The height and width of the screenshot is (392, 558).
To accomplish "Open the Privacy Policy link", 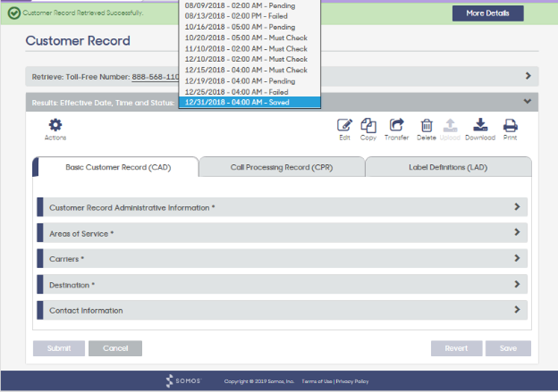I will (x=352, y=381).
